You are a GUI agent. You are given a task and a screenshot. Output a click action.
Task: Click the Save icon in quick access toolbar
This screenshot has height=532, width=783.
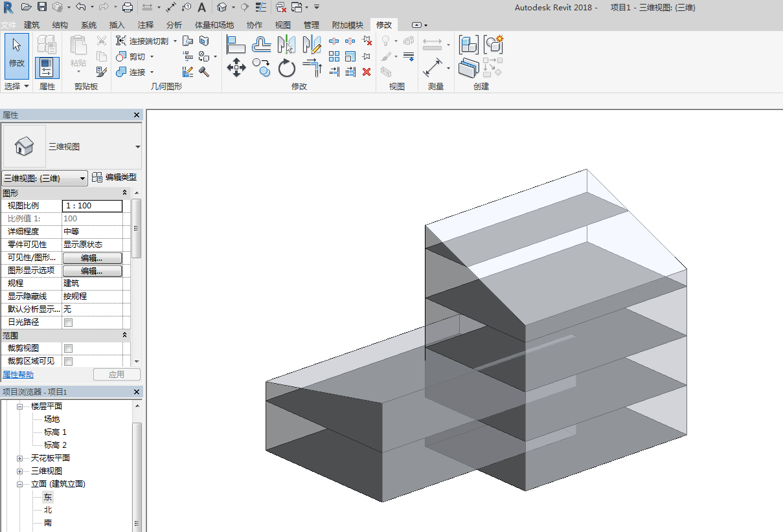point(42,7)
